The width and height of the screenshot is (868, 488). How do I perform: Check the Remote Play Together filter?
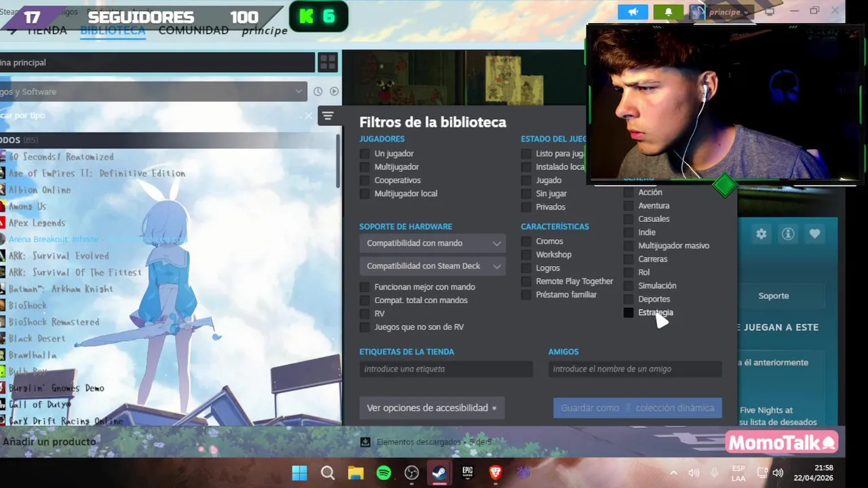(x=526, y=281)
